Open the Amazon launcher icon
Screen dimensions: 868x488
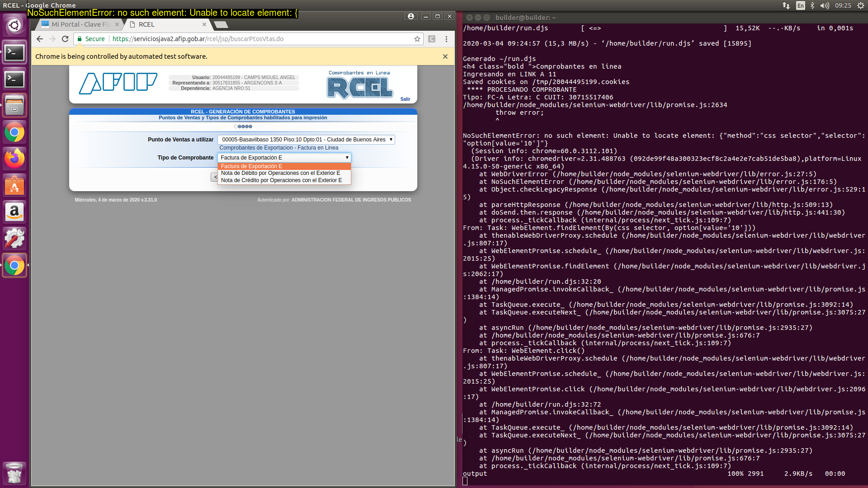[14, 212]
